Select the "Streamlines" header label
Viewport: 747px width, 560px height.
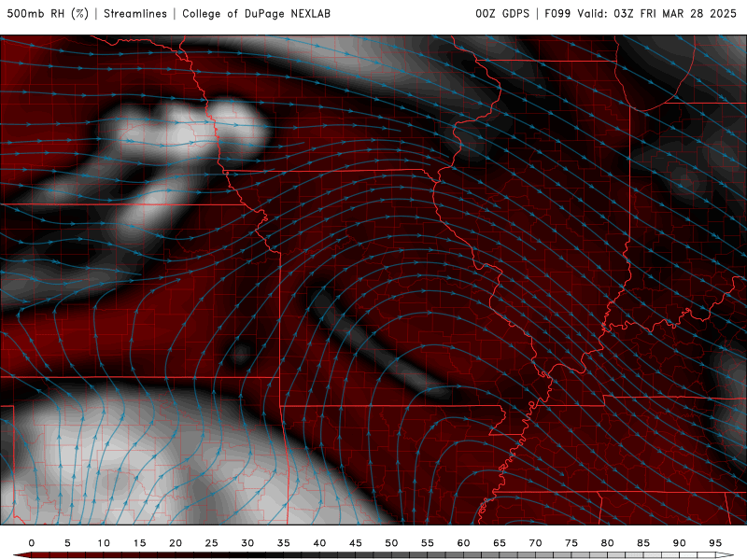click(x=135, y=14)
